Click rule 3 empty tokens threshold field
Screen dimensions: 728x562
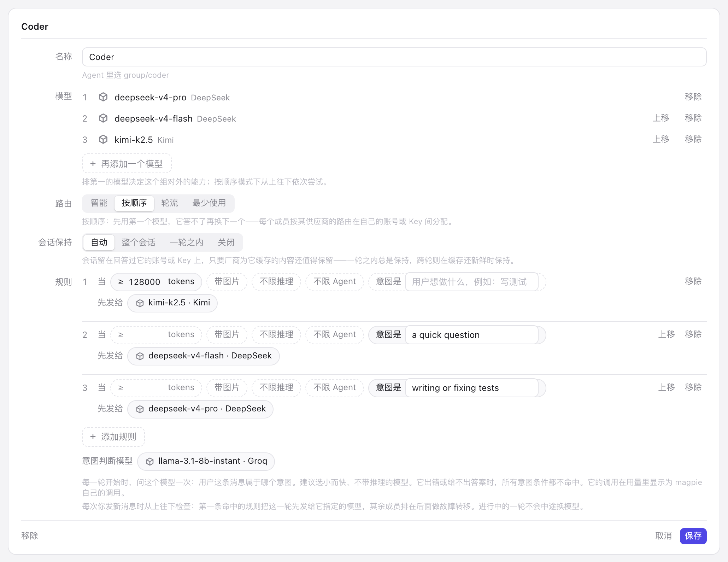pos(145,388)
